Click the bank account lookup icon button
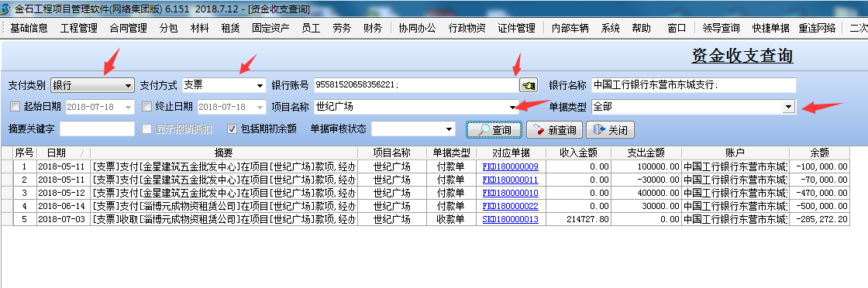 (x=528, y=85)
